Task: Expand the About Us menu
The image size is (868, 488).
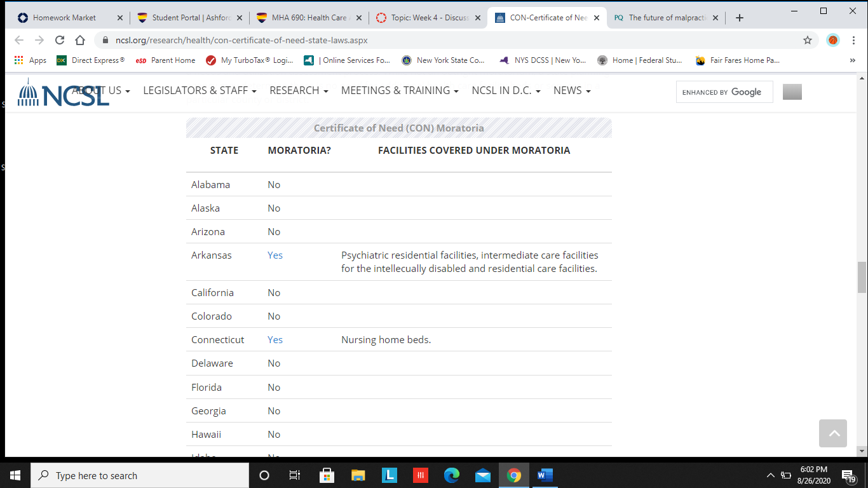Action: tap(102, 91)
